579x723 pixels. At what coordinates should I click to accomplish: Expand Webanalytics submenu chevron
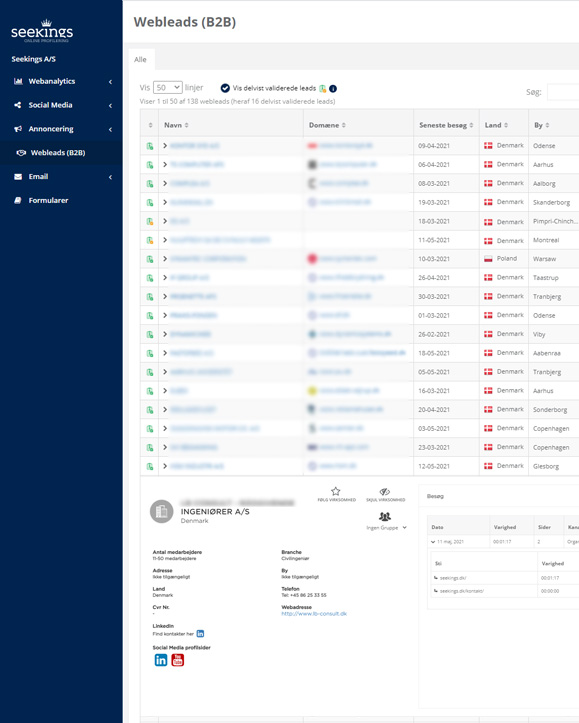point(110,82)
